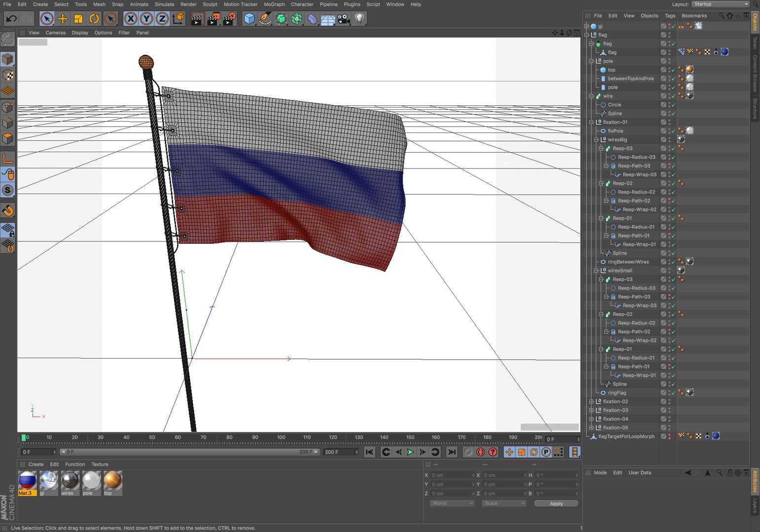Play the animation forward
This screenshot has height=532, width=760.
[x=411, y=452]
